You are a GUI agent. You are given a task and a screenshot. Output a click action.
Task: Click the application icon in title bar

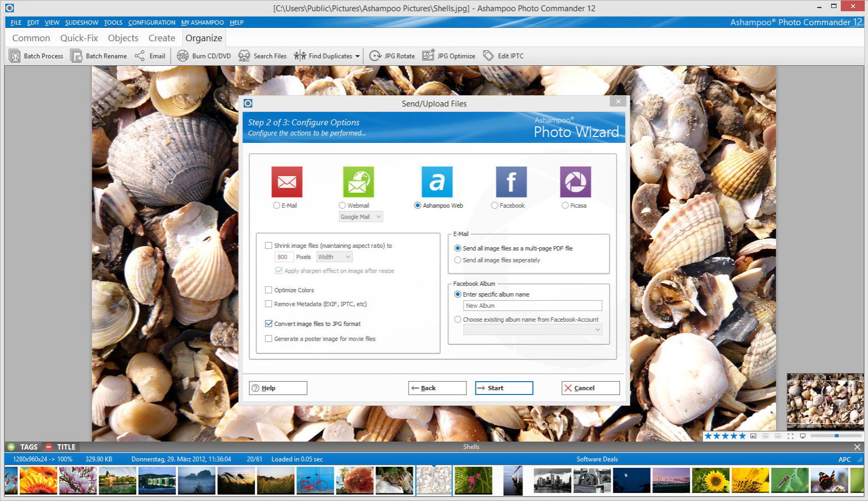pos(9,8)
